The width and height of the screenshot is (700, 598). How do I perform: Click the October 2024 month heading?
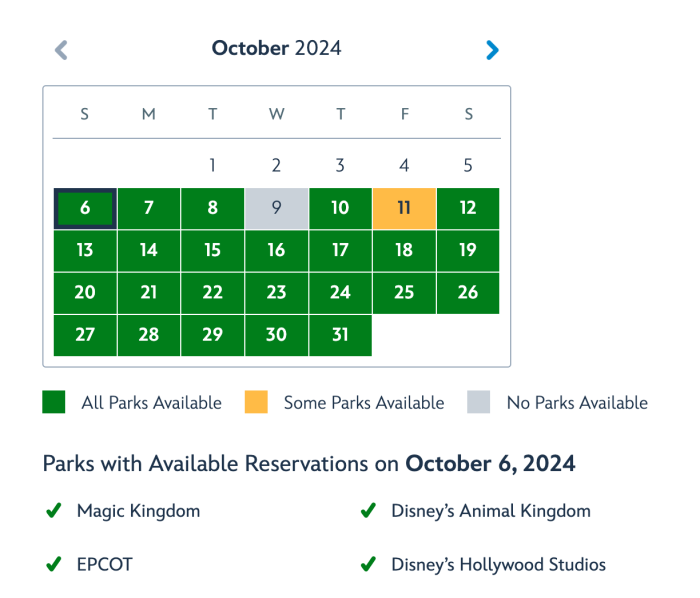276,48
